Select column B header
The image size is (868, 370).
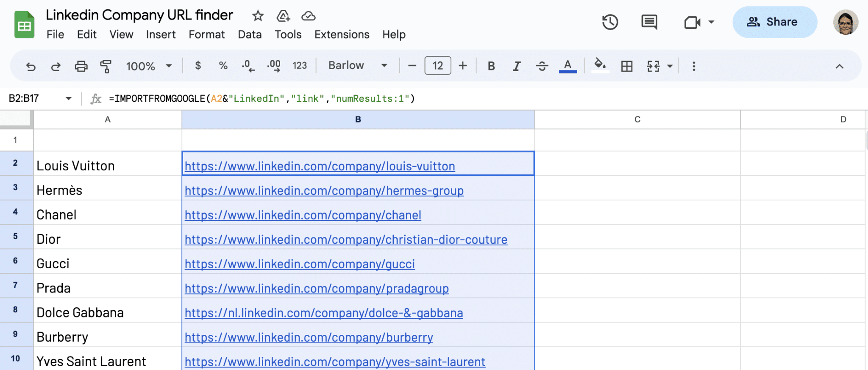(x=358, y=120)
